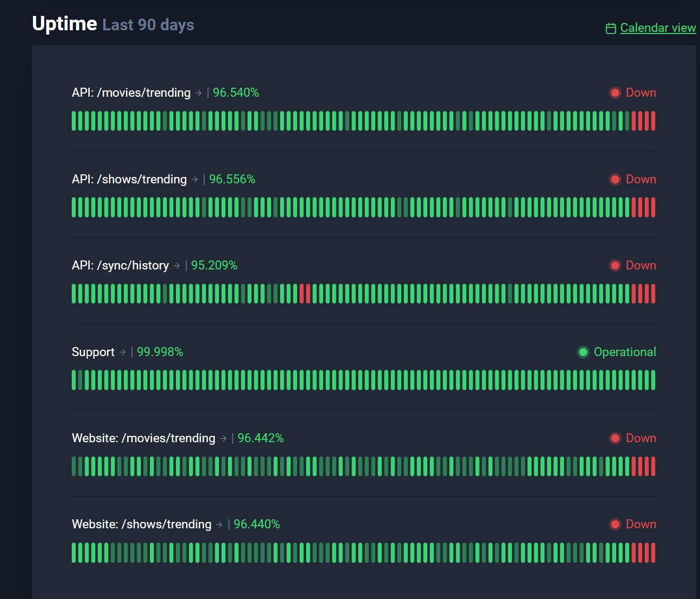The image size is (700, 599).
Task: Click the calendar icon beside Calendar view
Action: [x=611, y=28]
